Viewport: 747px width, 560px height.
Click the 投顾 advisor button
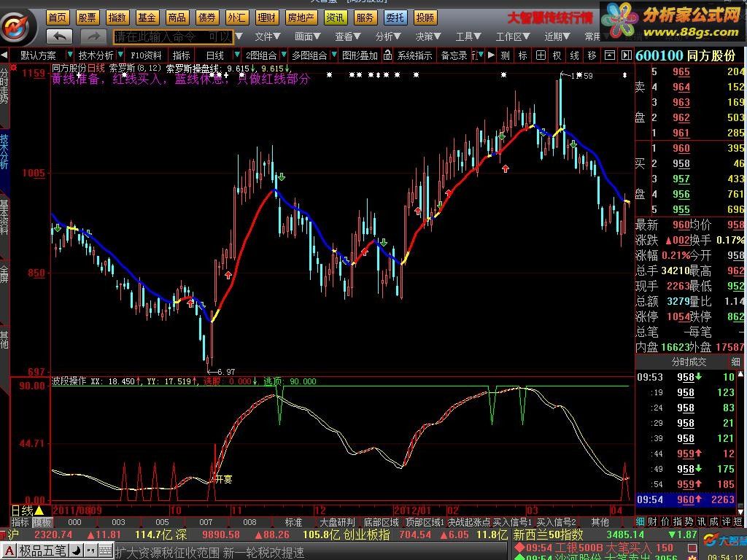[x=425, y=17]
